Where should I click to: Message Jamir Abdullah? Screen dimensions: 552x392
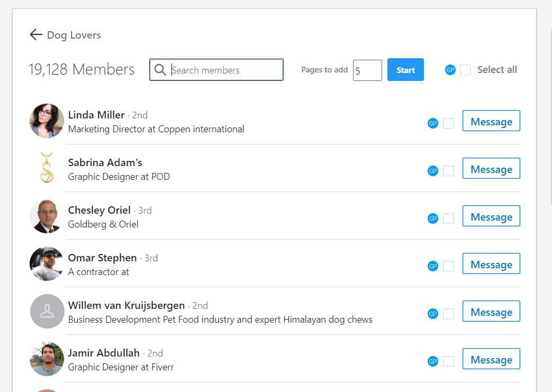pyautogui.click(x=491, y=359)
